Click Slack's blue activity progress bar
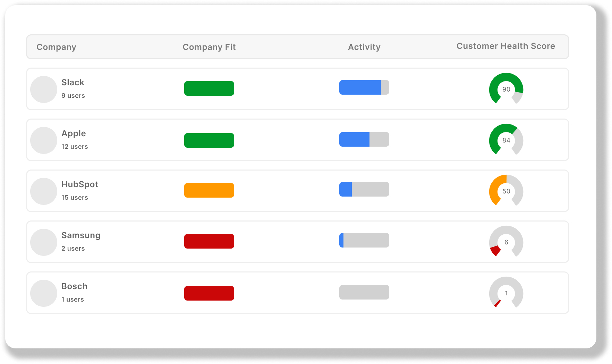Screen dimensions: 612x364 tap(360, 87)
